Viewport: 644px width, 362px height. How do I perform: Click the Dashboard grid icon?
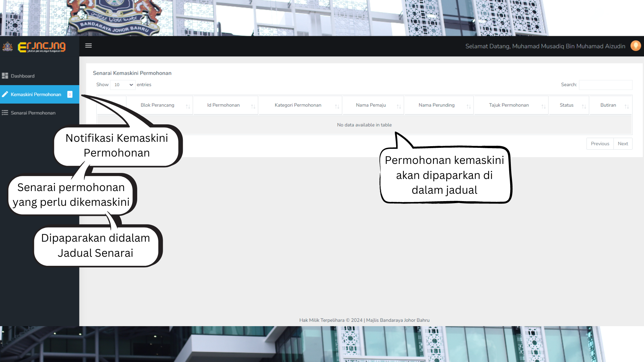[5, 76]
